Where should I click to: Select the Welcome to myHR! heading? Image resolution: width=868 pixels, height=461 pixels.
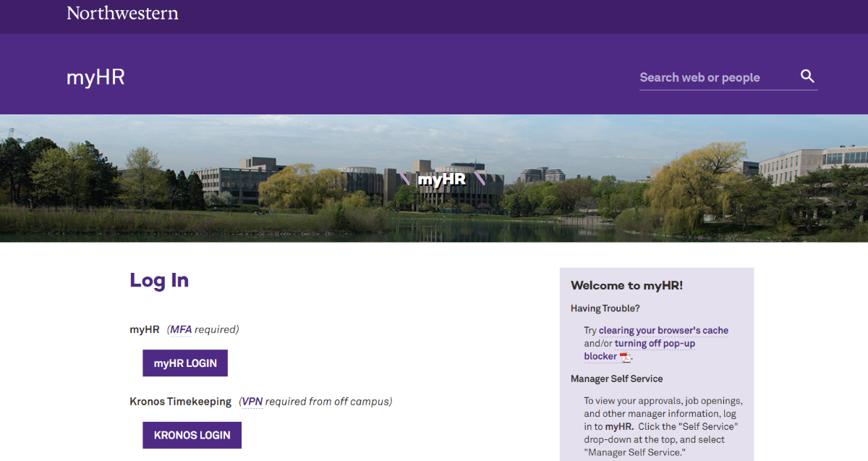pos(626,285)
